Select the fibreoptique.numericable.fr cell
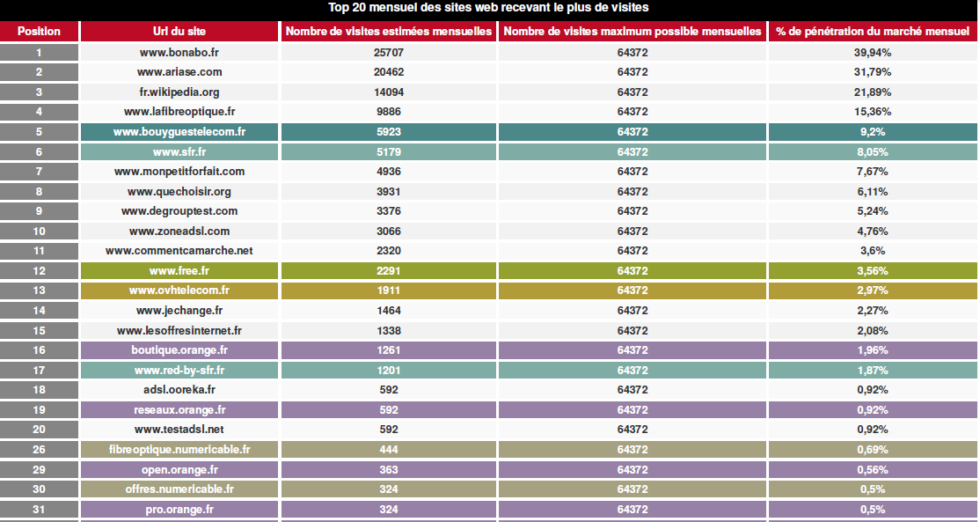 click(179, 450)
